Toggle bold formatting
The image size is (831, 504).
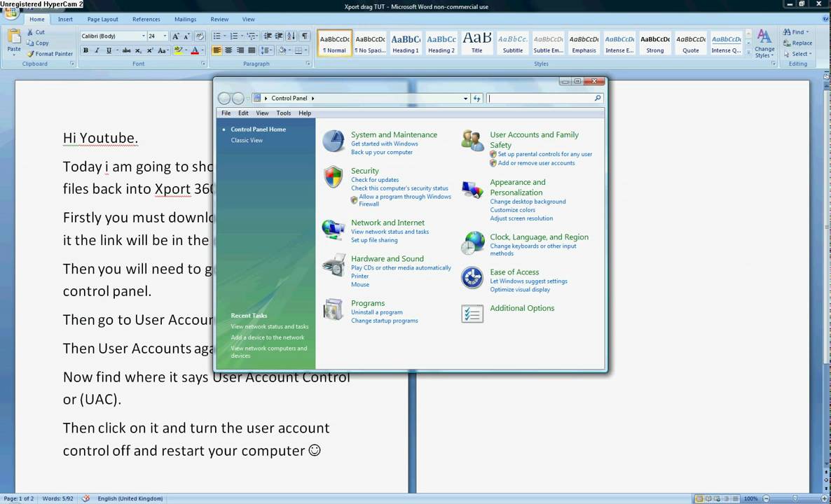click(85, 50)
